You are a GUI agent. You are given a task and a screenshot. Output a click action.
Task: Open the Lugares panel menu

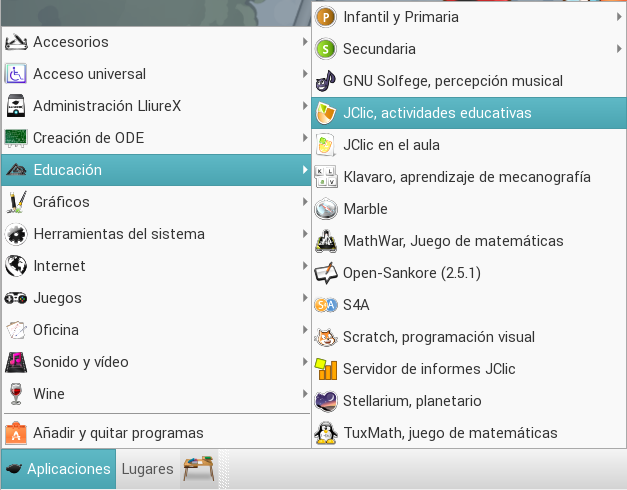(x=146, y=469)
